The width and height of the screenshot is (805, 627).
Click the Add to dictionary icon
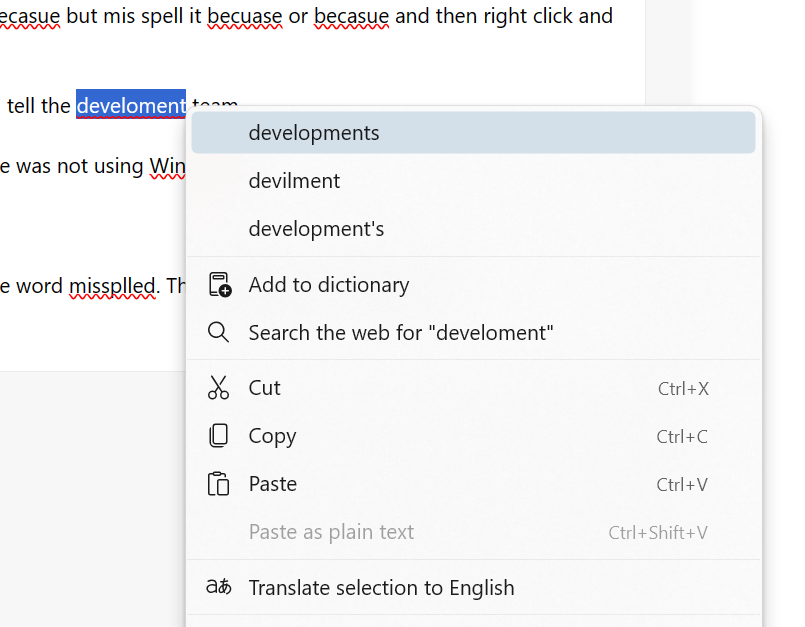(x=219, y=285)
